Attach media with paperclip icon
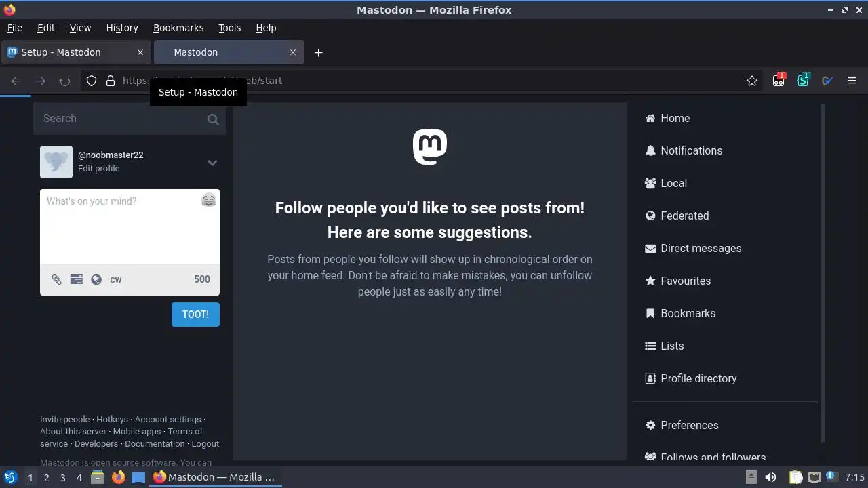Image resolution: width=868 pixels, height=488 pixels. (57, 279)
